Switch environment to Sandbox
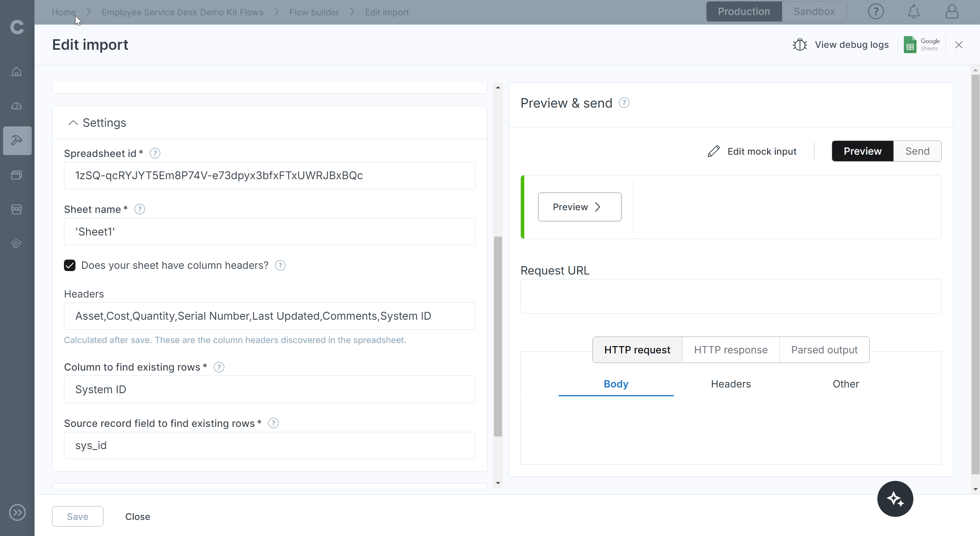 coord(814,11)
